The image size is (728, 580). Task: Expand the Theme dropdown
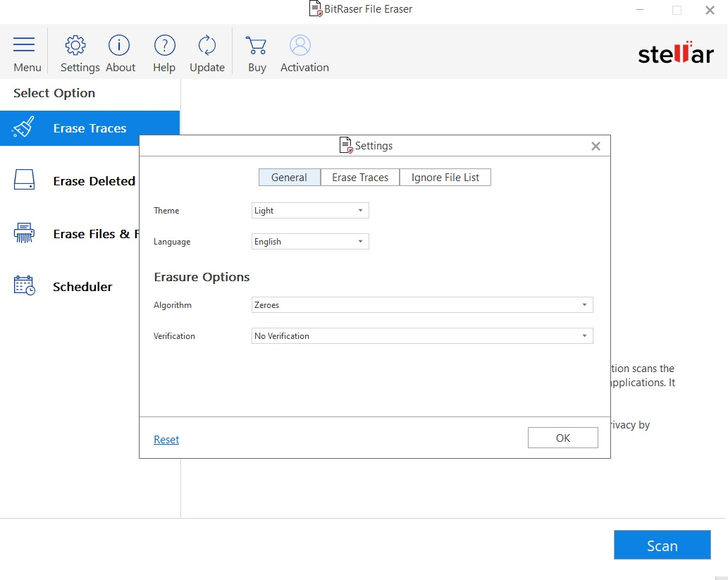click(310, 211)
